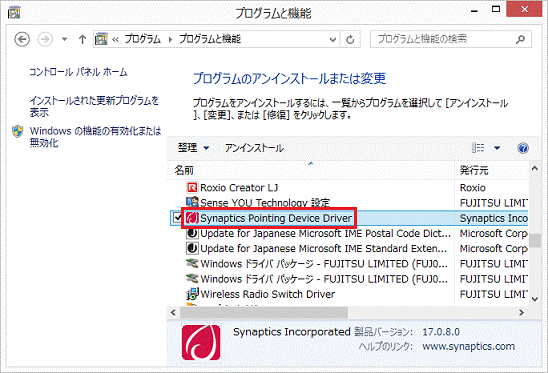Open the address bar history dropdown
The width and height of the screenshot is (548, 373).
(x=333, y=40)
